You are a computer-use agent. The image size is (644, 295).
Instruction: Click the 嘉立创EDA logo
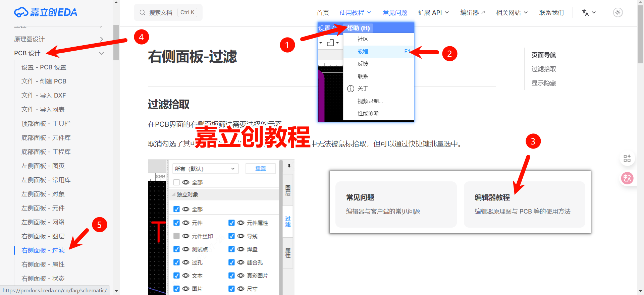(46, 12)
